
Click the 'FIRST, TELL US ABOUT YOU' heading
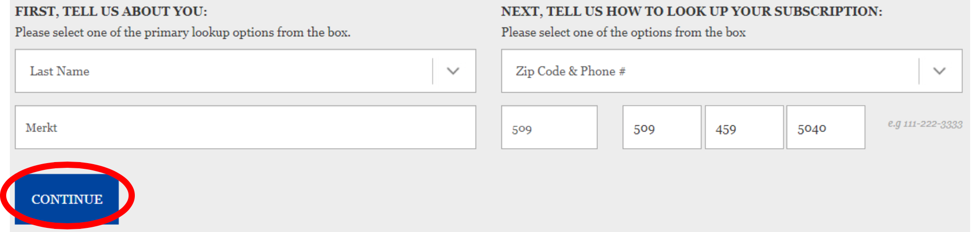(111, 11)
